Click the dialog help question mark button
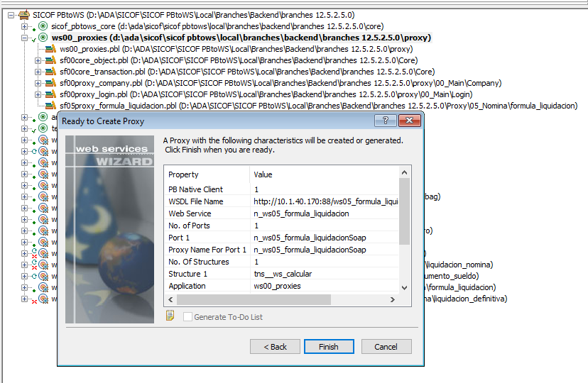588x383 pixels. (x=385, y=121)
